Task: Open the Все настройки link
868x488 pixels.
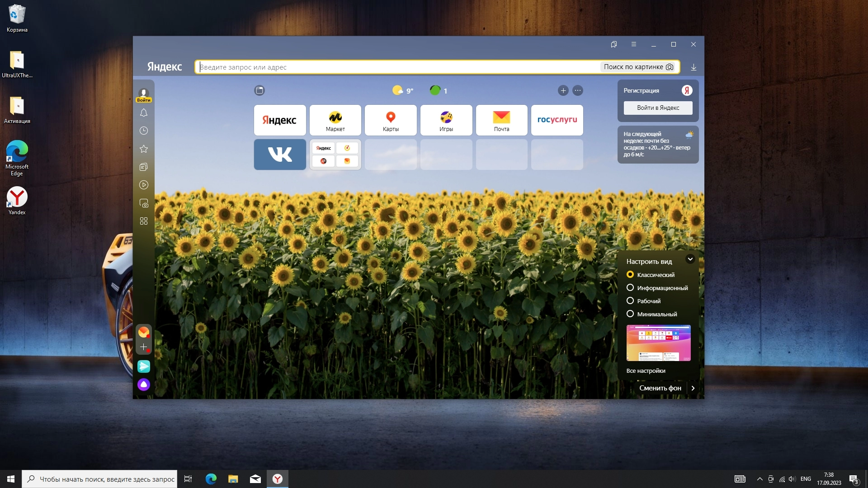Action: (646, 371)
